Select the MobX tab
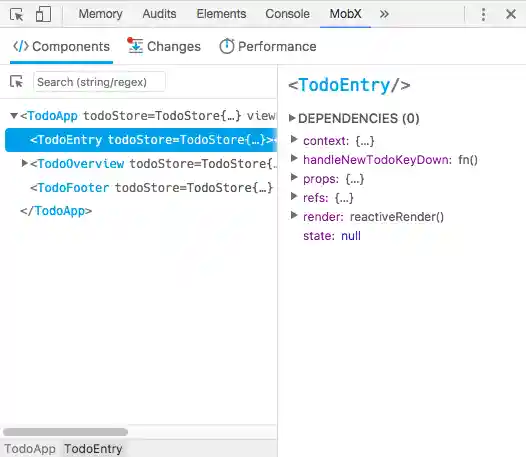The width and height of the screenshot is (526, 457). tap(345, 14)
